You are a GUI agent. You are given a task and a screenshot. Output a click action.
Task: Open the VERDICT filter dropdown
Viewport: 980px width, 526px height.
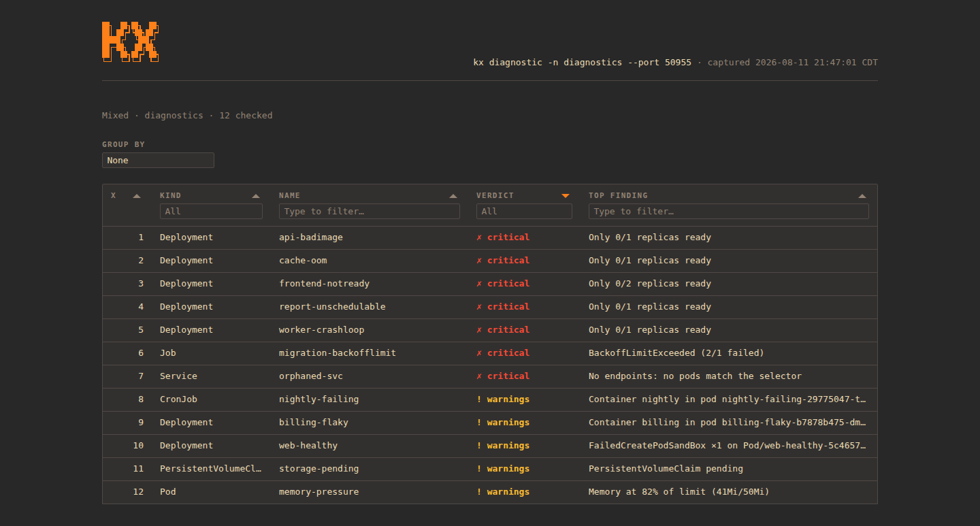(x=524, y=212)
